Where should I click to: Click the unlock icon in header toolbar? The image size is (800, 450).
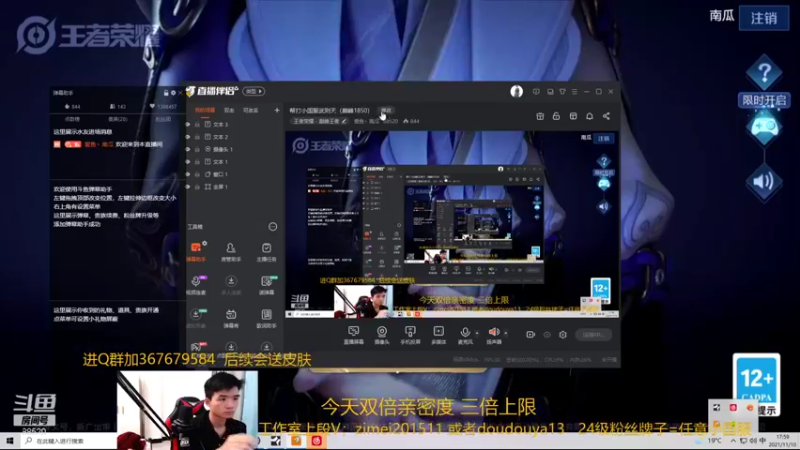tap(556, 116)
